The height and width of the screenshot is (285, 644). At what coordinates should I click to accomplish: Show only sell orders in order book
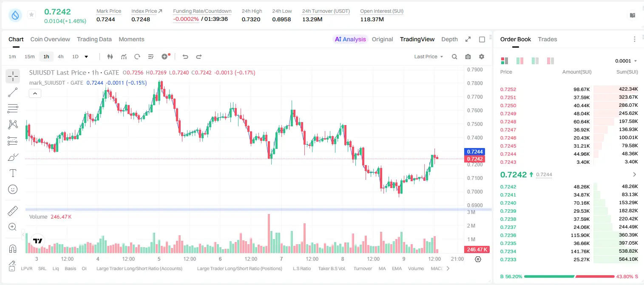coord(550,61)
